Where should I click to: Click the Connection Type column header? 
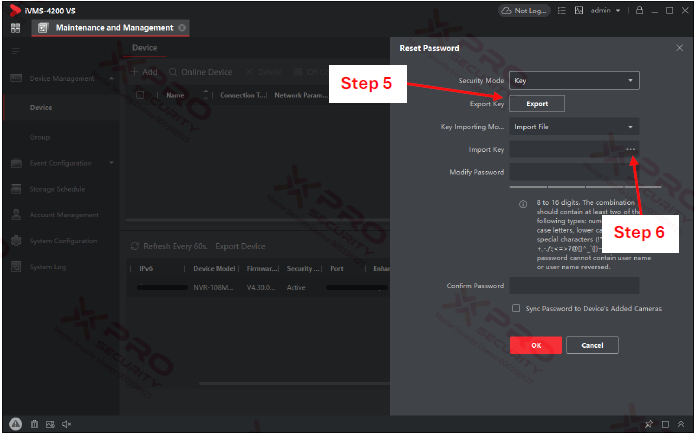point(243,95)
